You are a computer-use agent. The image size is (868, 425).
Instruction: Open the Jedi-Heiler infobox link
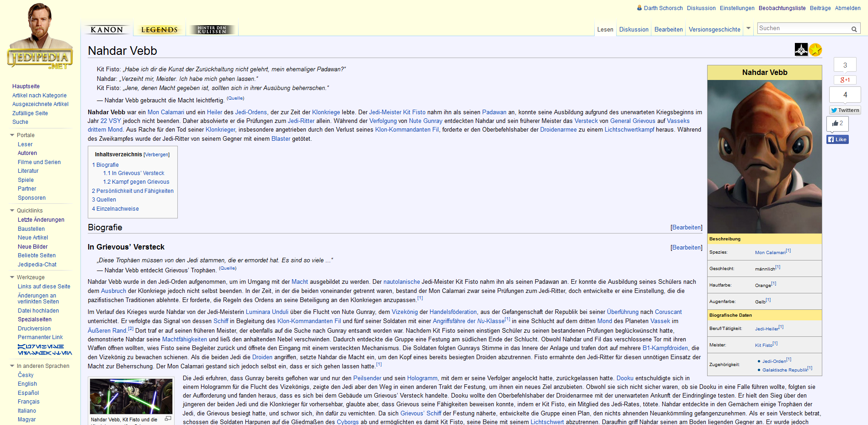(x=767, y=329)
